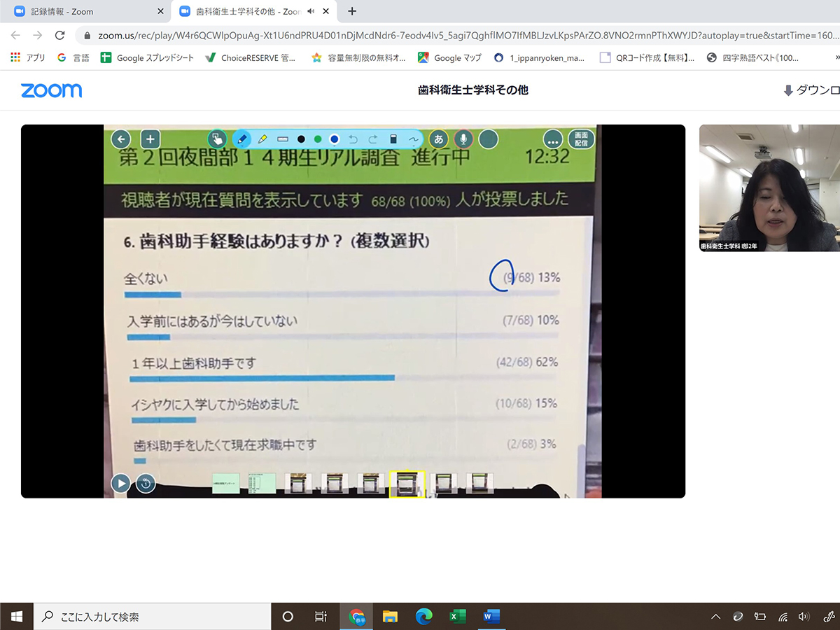Select the blue pen drawing tool
840x630 pixels.
tap(241, 139)
